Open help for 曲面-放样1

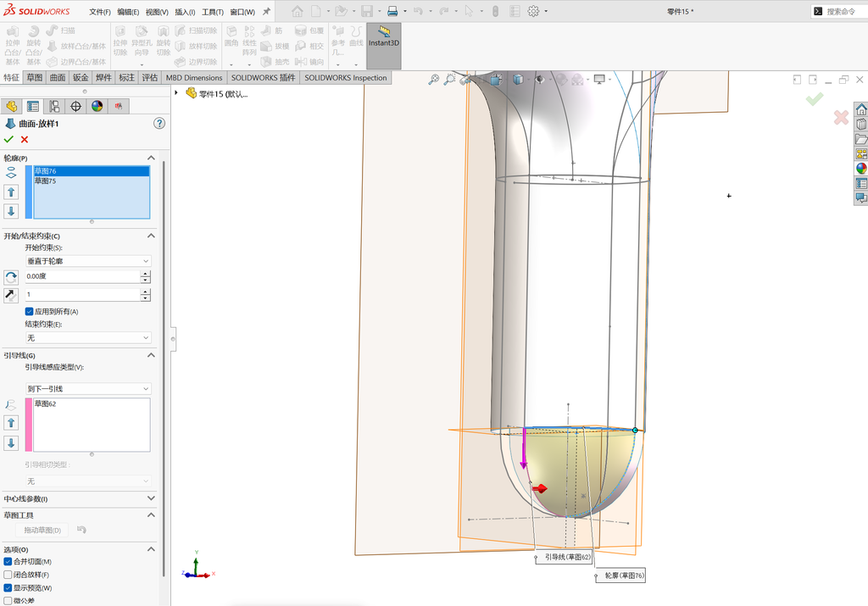[159, 124]
